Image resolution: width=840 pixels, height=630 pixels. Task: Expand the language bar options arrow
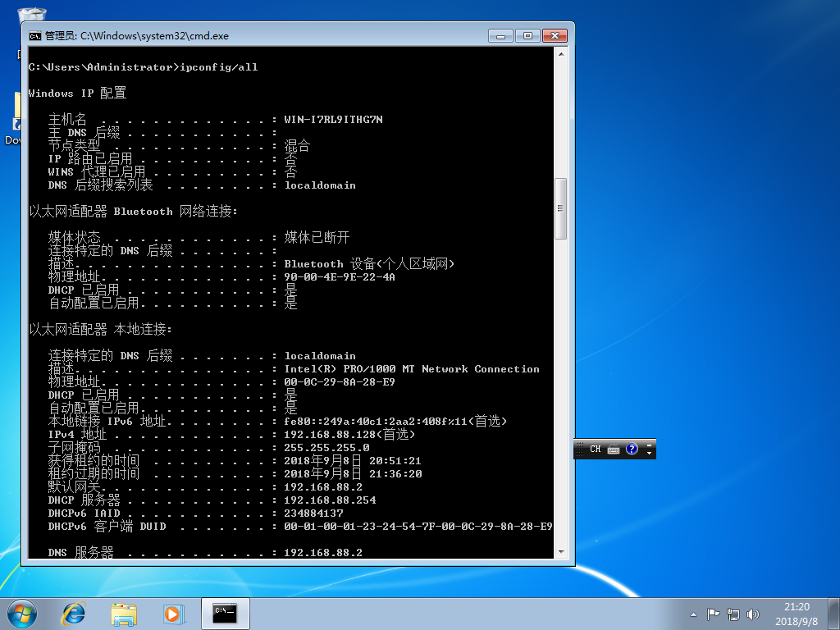650,453
